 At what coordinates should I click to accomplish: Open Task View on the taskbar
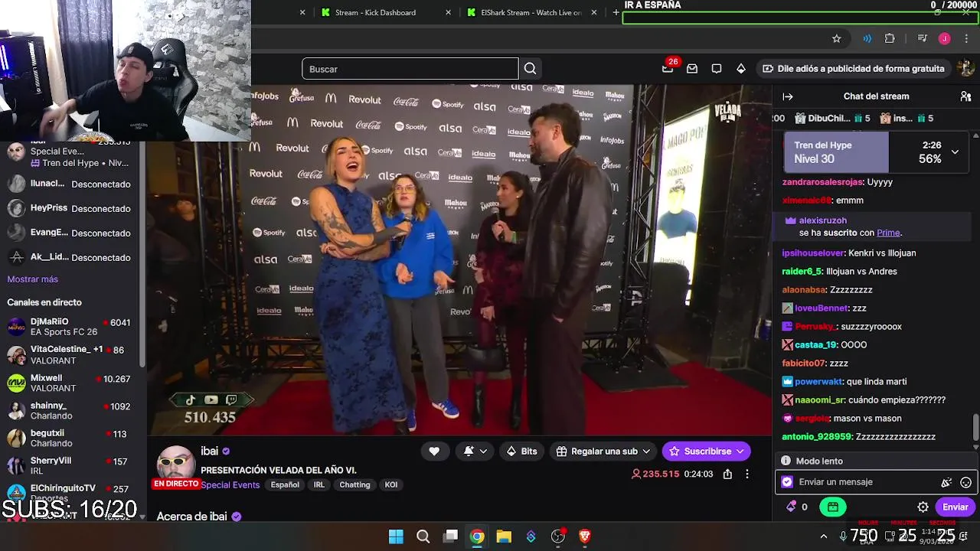point(451,536)
